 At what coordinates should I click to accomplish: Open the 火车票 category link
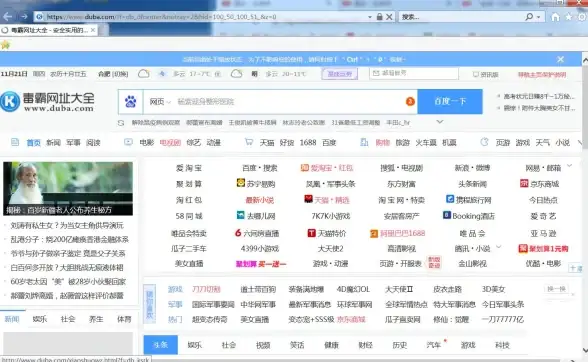point(426,143)
